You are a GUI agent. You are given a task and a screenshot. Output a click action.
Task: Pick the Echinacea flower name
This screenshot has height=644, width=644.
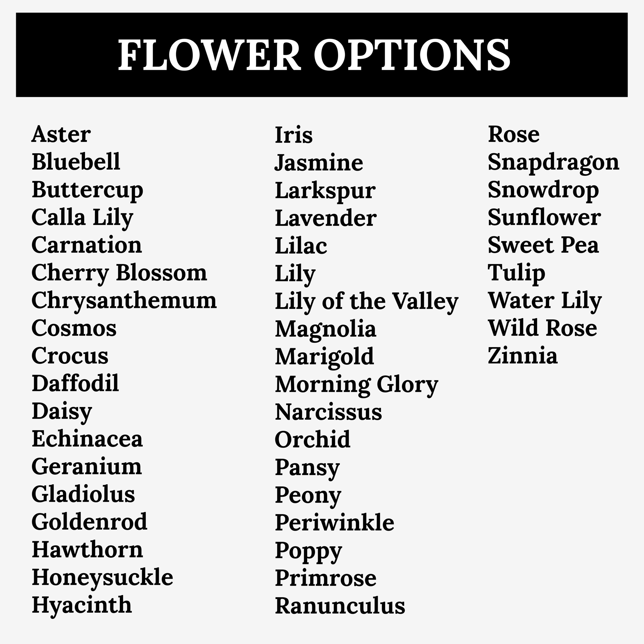click(87, 439)
